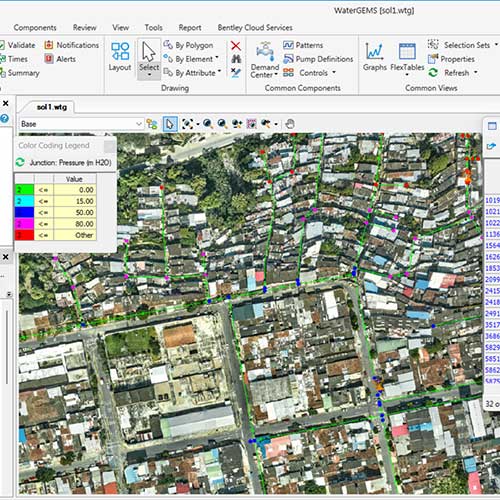This screenshot has height=500, width=500.
Task: Click the Validate button
Action: pos(17,45)
